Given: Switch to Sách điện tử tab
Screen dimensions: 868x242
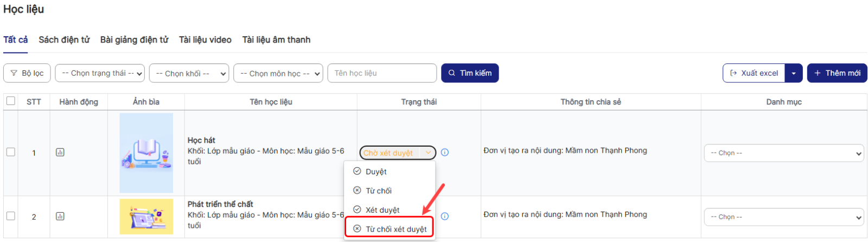Looking at the screenshot, I should pyautogui.click(x=64, y=40).
